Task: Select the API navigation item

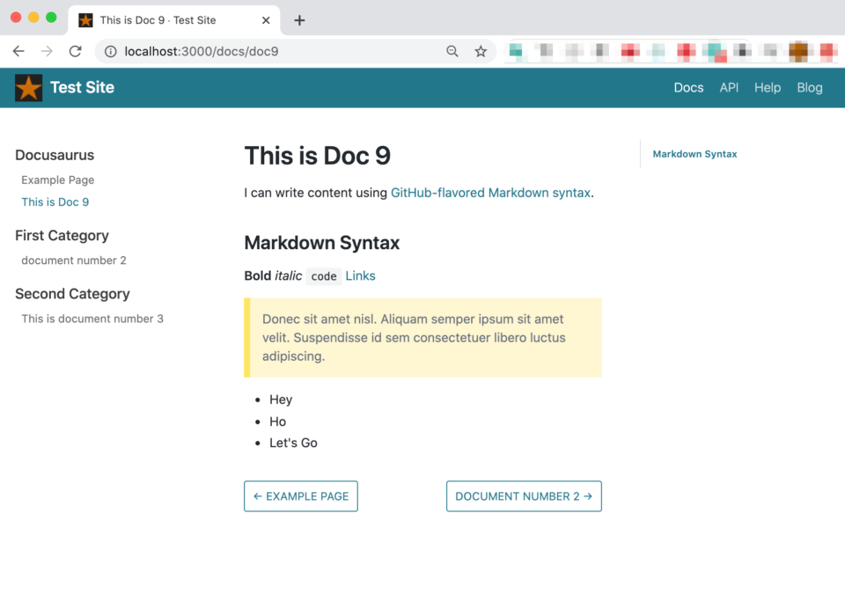Action: [729, 87]
